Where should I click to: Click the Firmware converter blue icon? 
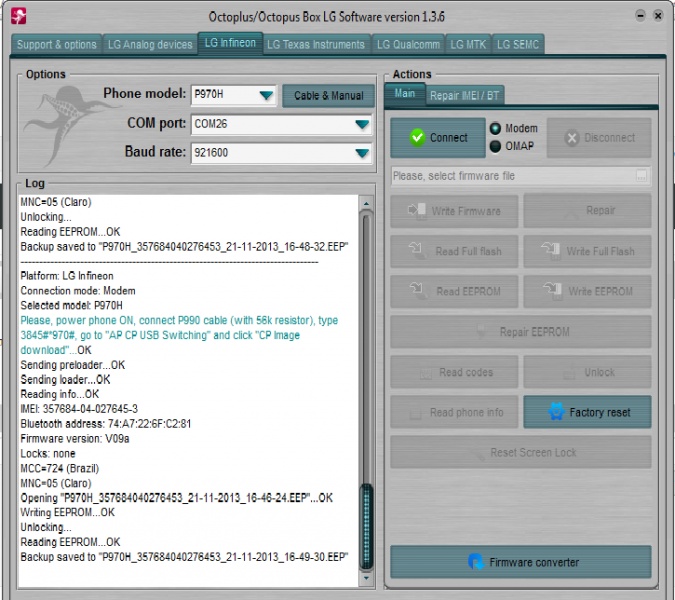[476, 562]
